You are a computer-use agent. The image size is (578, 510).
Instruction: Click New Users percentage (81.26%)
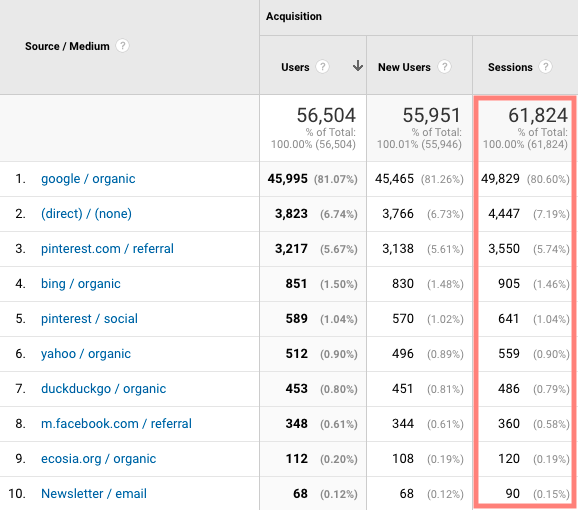442,179
